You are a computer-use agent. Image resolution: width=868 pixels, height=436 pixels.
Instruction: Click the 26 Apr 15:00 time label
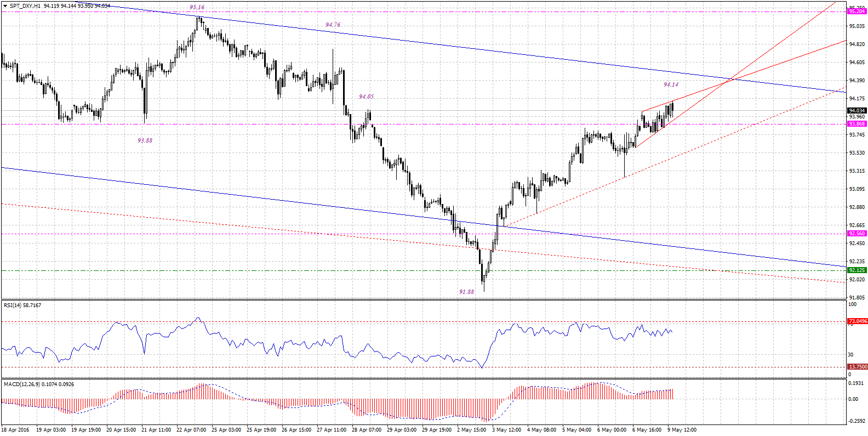coord(296,430)
